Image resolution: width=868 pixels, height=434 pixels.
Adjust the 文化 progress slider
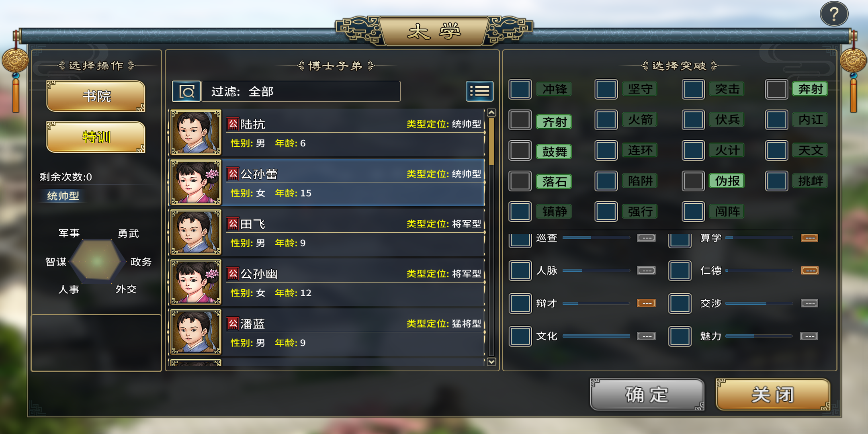596,336
